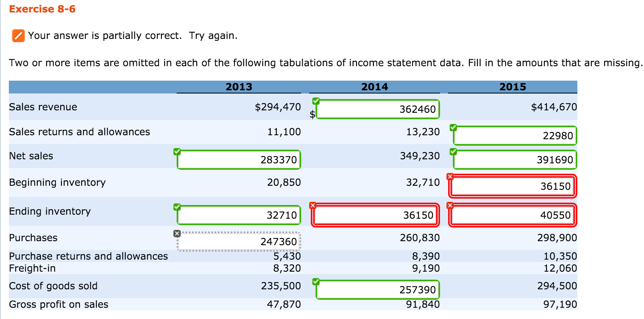The width and height of the screenshot is (644, 319).
Task: Click green checkmark on 2014 Sales revenue
Action: (316, 101)
